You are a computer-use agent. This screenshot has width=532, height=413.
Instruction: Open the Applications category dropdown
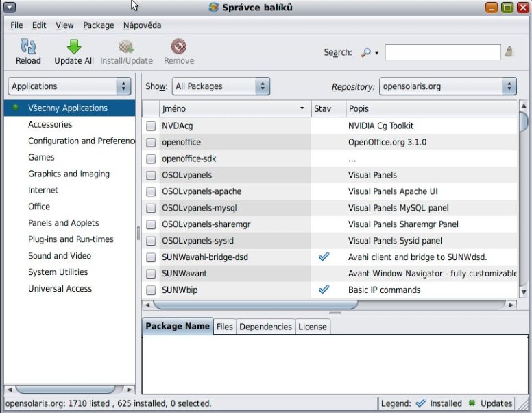coord(69,86)
